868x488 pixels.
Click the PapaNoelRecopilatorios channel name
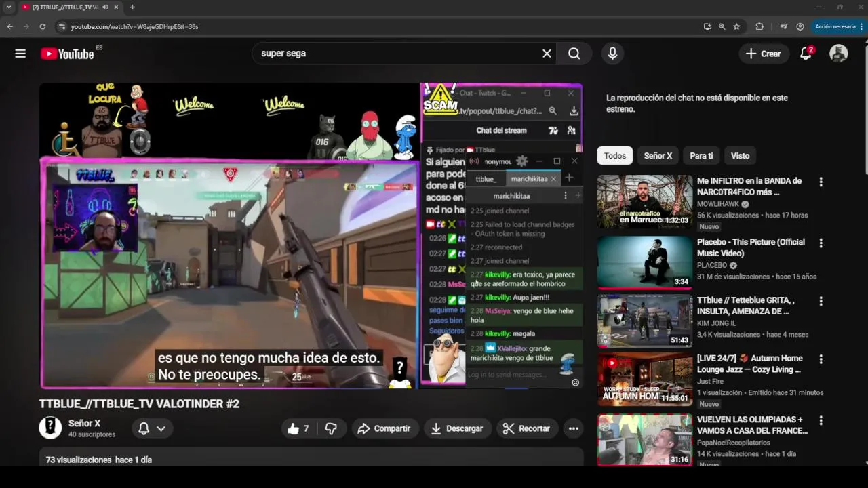tap(734, 443)
